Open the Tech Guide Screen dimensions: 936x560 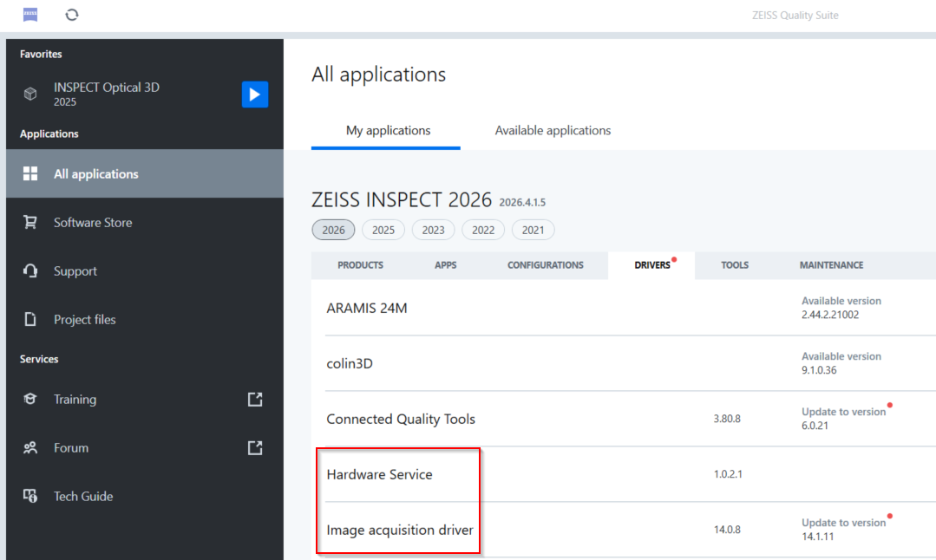145,496
